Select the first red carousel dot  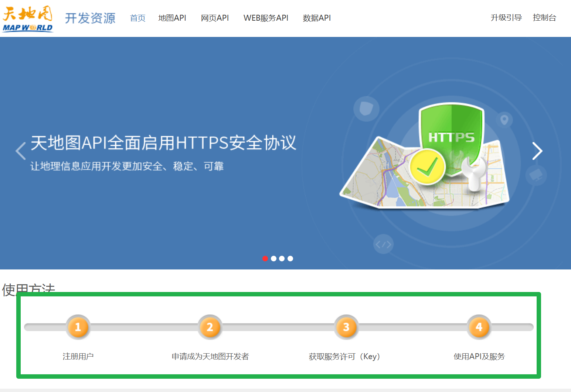(x=265, y=258)
